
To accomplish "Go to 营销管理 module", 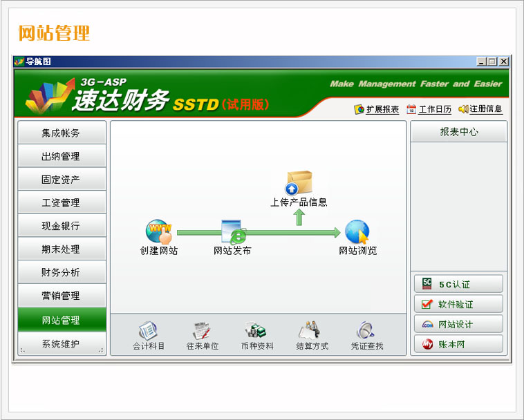I will point(62,296).
